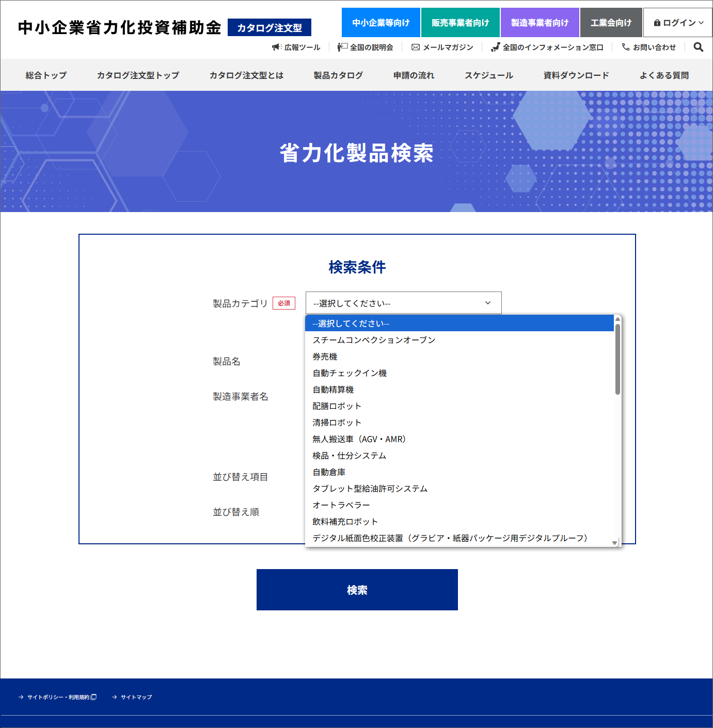Click the blue 検索 button
This screenshot has width=713, height=728.
coord(357,590)
